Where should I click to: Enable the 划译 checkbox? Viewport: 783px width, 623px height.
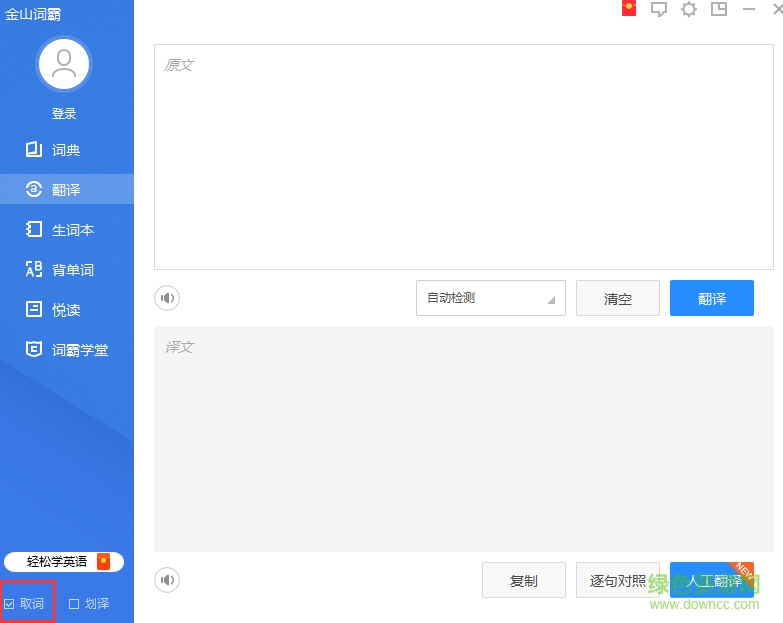pos(74,604)
